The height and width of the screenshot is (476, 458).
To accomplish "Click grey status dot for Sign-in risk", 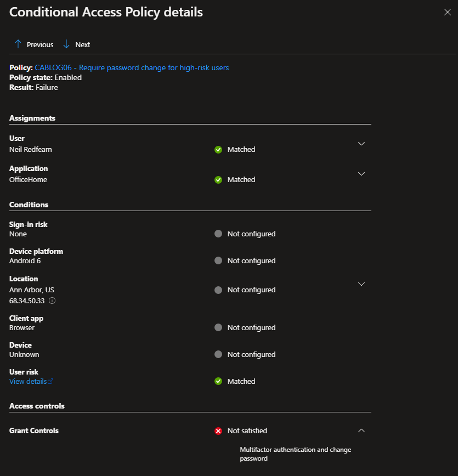I will point(218,234).
